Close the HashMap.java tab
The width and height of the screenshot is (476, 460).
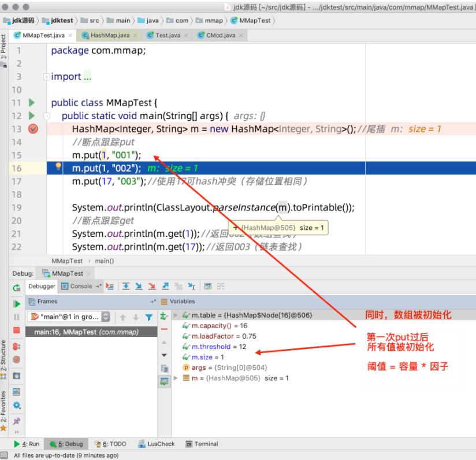(x=135, y=36)
